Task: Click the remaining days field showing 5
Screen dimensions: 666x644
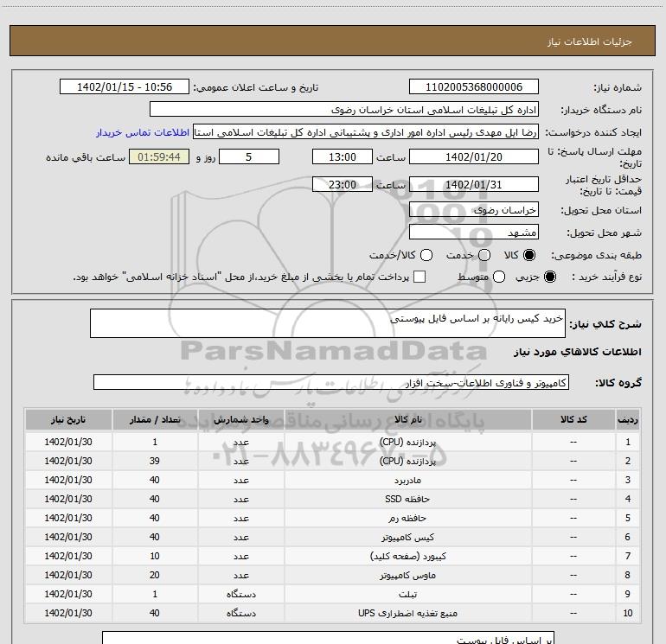Action: click(249, 157)
